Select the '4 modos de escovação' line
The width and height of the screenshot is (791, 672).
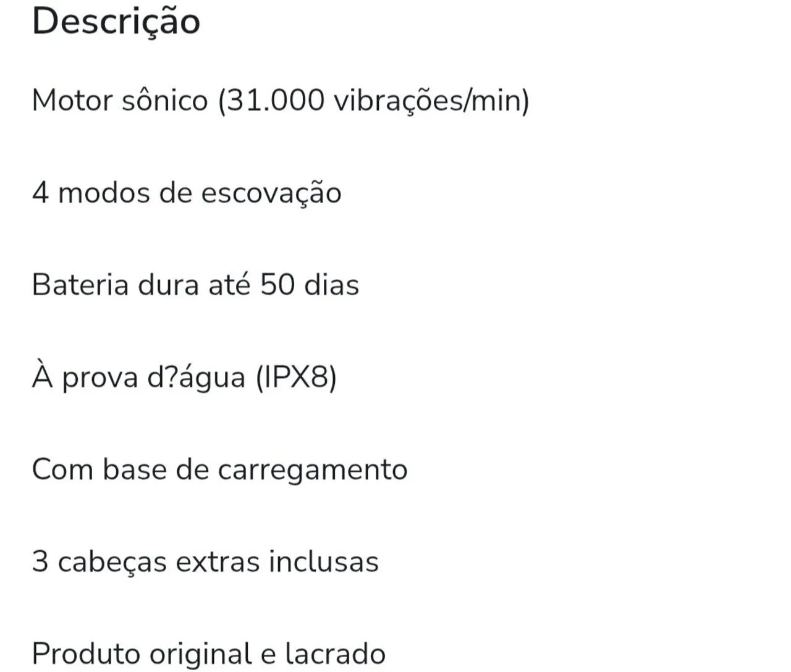tap(187, 193)
